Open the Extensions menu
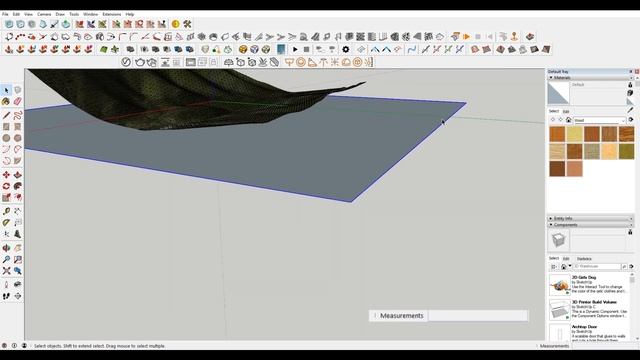Screen dimensions: 640x360 point(111,14)
